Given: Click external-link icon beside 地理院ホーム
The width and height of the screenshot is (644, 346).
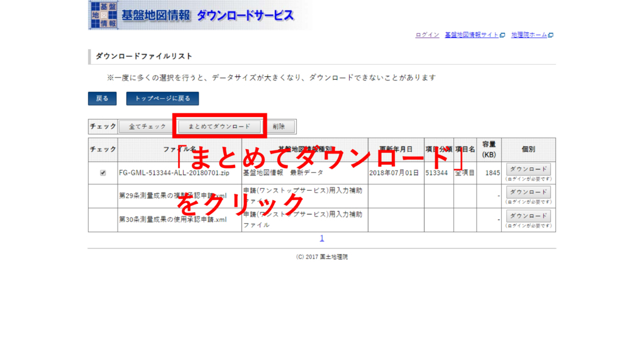Looking at the screenshot, I should 551,35.
